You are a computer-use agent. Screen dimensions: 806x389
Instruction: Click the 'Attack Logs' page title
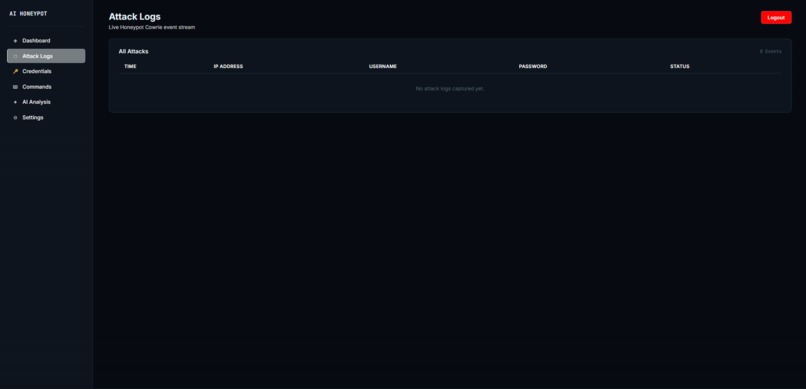pyautogui.click(x=135, y=17)
